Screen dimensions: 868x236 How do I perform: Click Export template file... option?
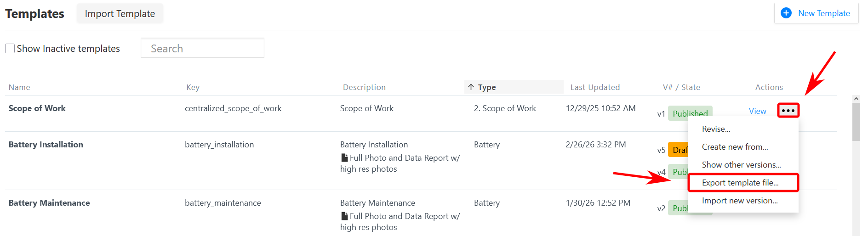click(740, 183)
